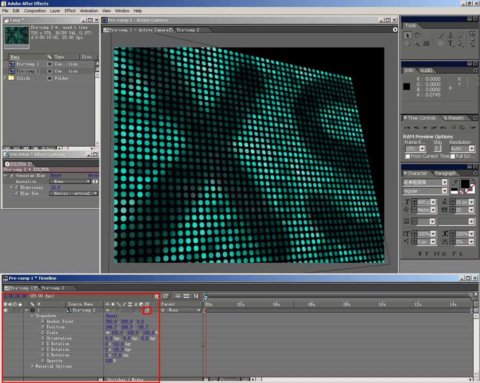Collapse the Transform group in timeline
The width and height of the screenshot is (480, 383).
pyautogui.click(x=32, y=316)
